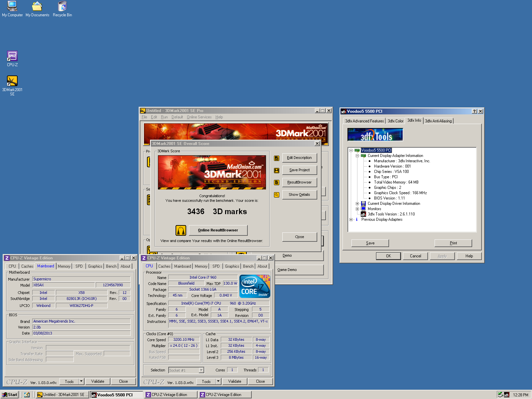
Task: Click the Print button in 3dfx Info
Action: coord(453,243)
